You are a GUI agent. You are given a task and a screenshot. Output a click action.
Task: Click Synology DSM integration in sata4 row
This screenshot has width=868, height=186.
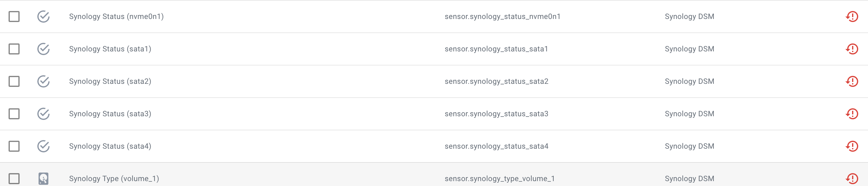pos(690,146)
